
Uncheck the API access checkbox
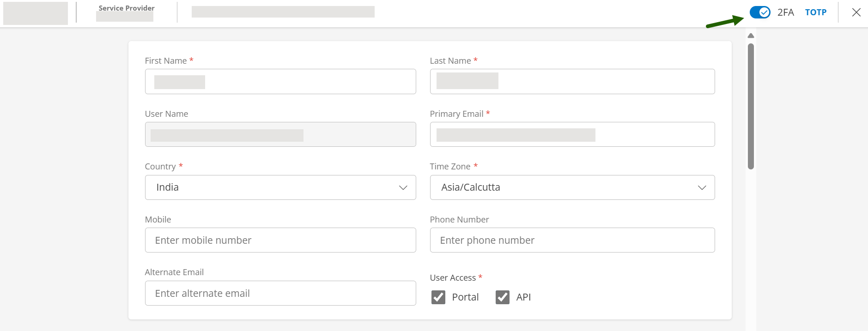tap(503, 297)
